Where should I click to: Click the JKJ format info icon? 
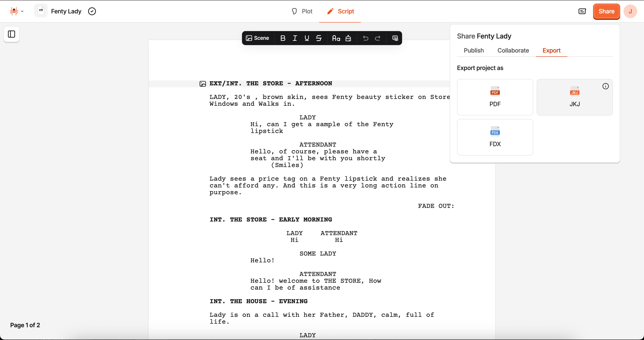point(605,86)
